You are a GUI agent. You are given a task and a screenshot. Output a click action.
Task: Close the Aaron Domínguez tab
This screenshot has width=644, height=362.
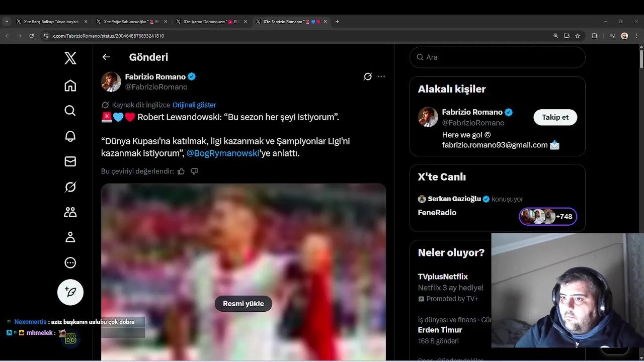tap(246, 22)
